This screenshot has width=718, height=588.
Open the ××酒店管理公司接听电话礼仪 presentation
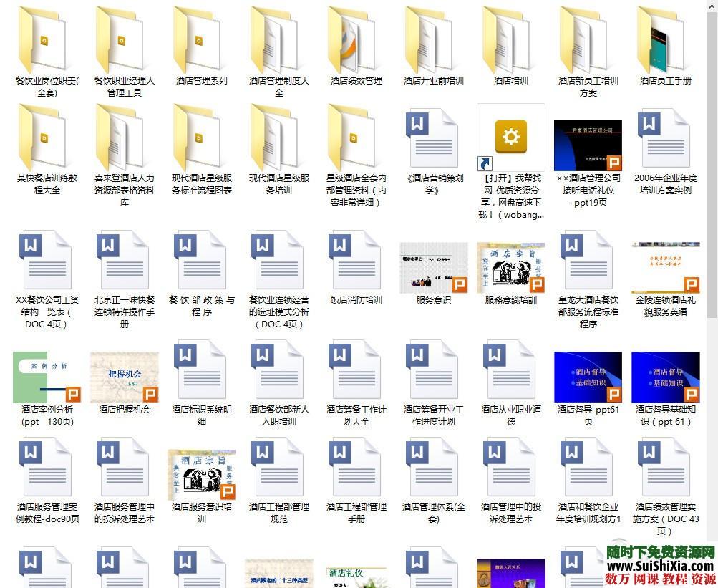[x=588, y=140]
